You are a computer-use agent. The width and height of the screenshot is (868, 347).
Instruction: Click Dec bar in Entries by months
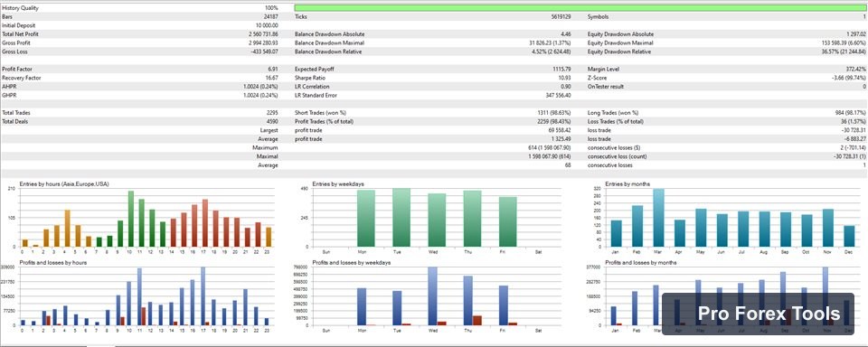[x=849, y=237]
